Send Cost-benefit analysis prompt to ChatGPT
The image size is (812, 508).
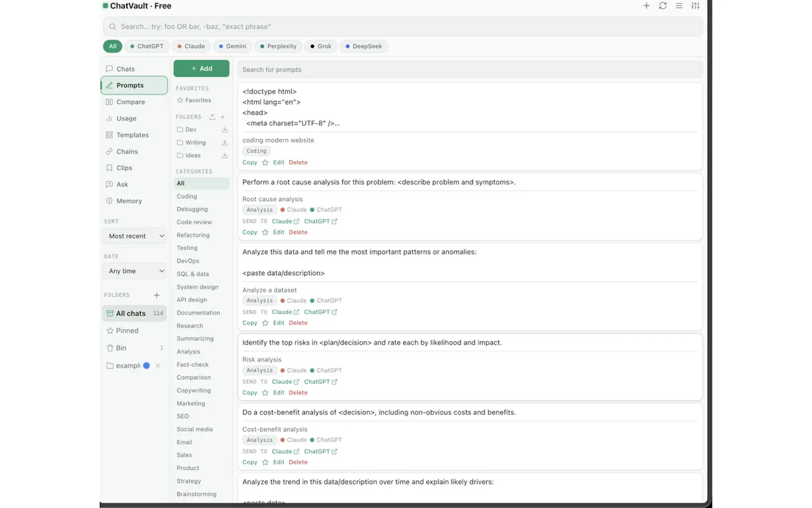pos(321,452)
